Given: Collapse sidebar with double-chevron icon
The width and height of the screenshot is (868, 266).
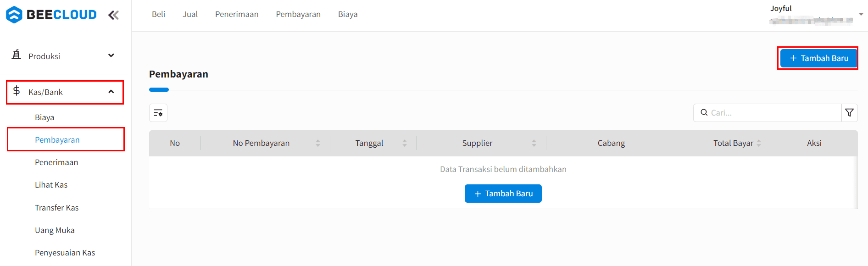Looking at the screenshot, I should [x=113, y=15].
